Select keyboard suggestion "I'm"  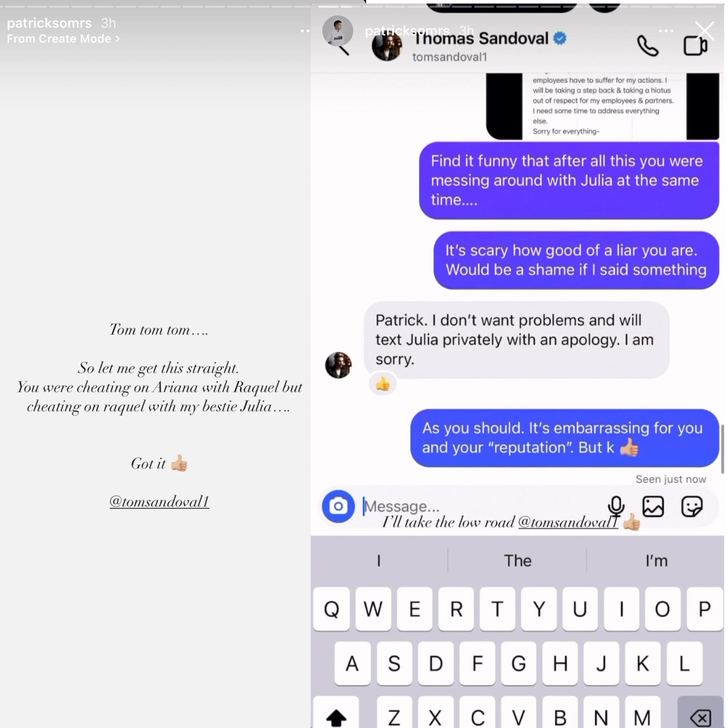(656, 560)
